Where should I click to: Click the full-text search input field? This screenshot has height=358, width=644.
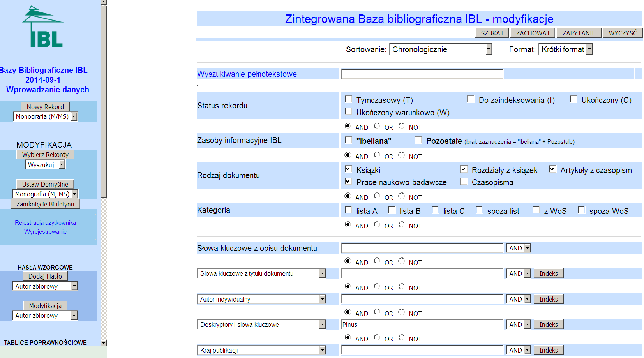pyautogui.click(x=422, y=74)
